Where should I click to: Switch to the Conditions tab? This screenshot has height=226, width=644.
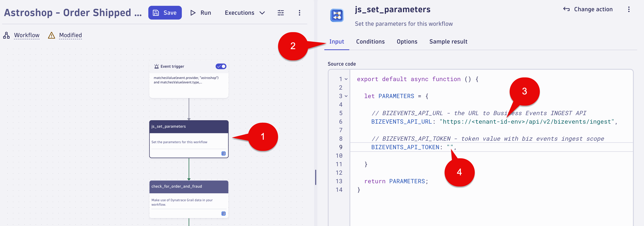370,42
